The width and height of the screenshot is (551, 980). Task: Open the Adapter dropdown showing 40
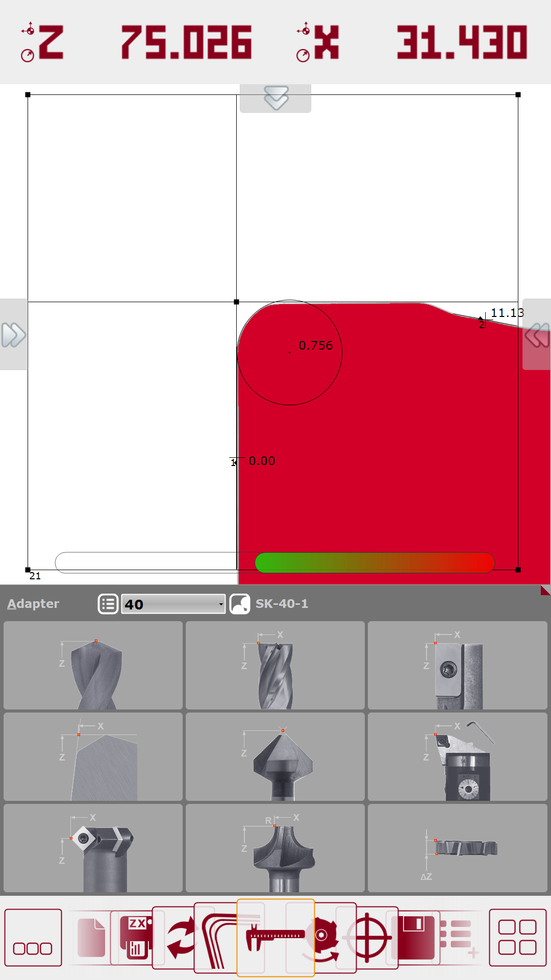(x=173, y=604)
